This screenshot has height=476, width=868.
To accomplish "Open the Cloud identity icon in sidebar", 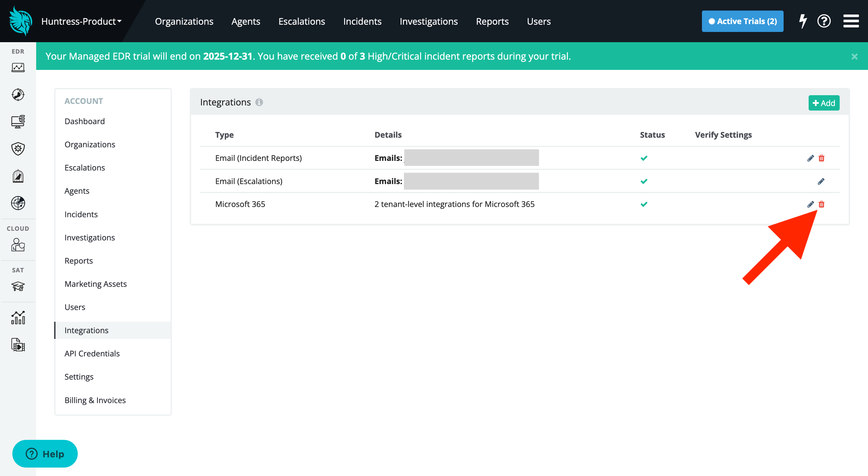I will 18,245.
